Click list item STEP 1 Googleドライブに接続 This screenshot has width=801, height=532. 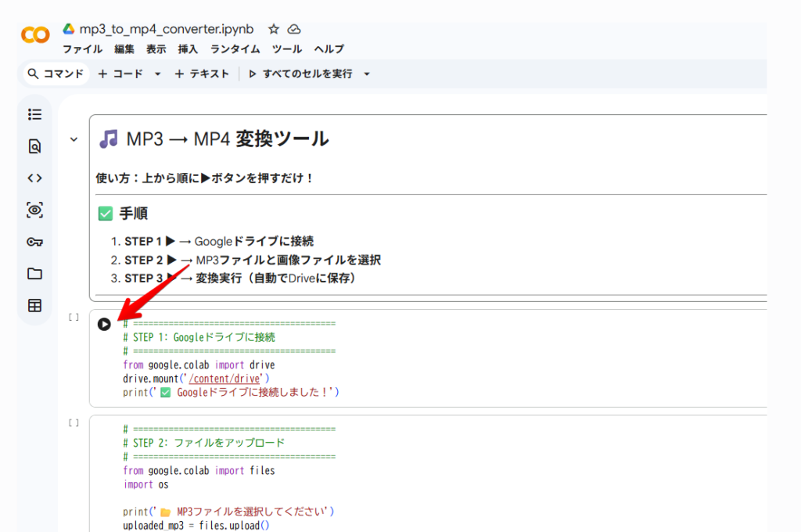219,241
